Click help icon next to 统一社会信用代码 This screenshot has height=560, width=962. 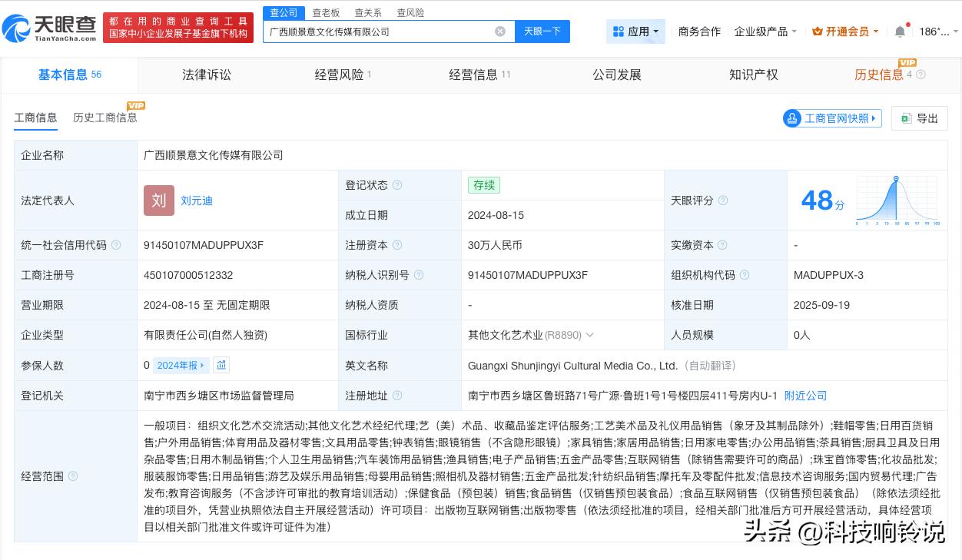(x=116, y=245)
